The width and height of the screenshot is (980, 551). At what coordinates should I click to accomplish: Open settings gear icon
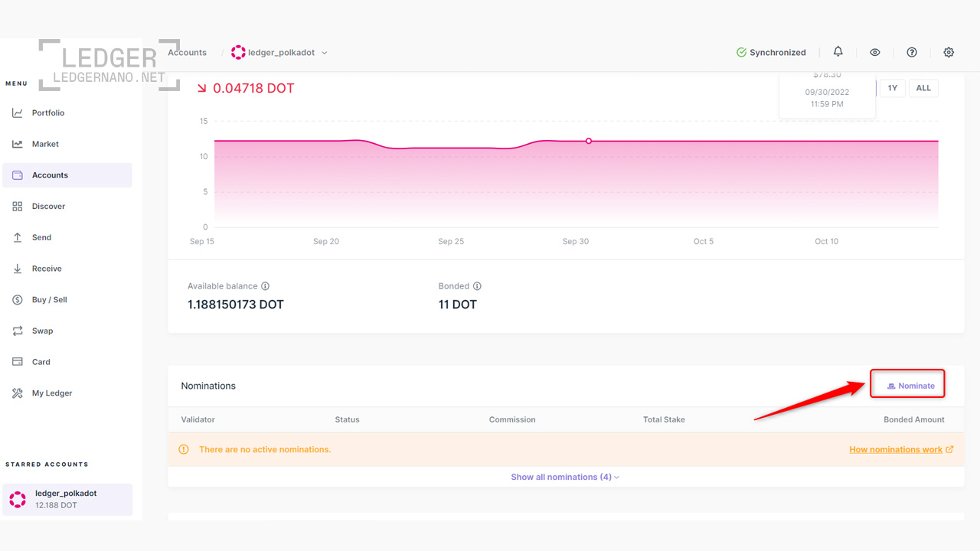point(949,52)
